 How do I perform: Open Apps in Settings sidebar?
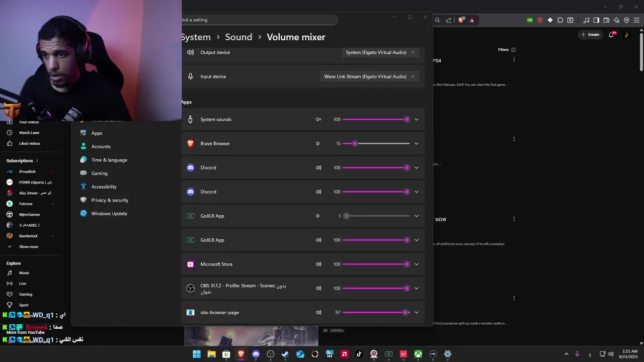pyautogui.click(x=97, y=133)
